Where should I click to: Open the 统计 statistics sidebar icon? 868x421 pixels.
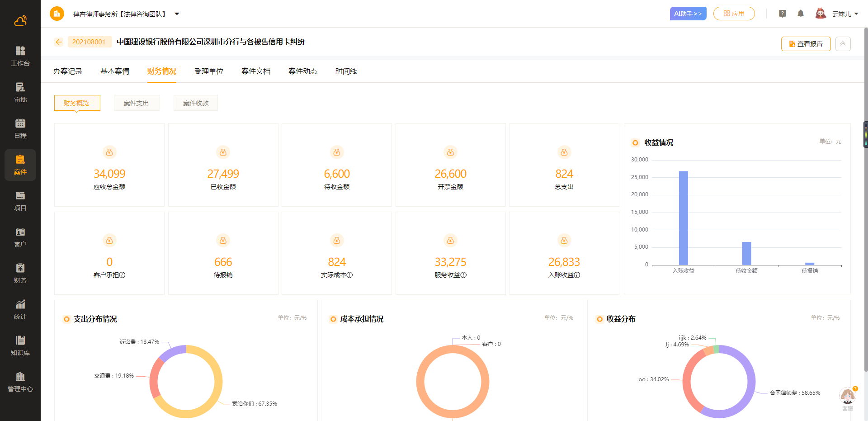point(20,309)
